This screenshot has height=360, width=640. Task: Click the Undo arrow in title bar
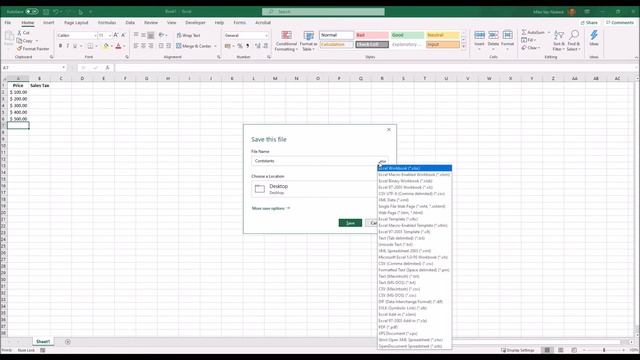pyautogui.click(x=56, y=12)
